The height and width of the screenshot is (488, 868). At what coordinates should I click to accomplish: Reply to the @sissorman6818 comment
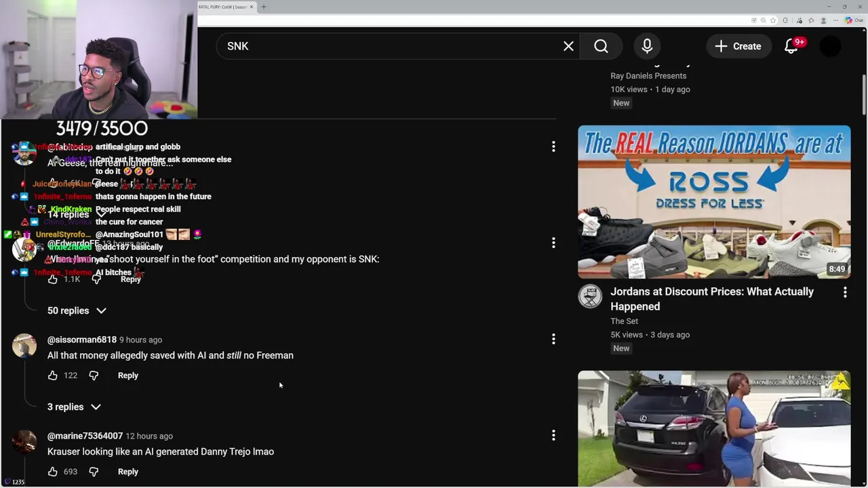click(127, 375)
